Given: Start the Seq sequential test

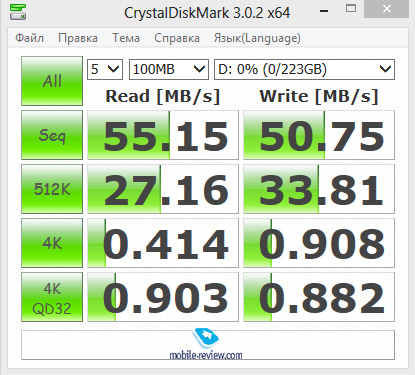Looking at the screenshot, I should [x=52, y=135].
